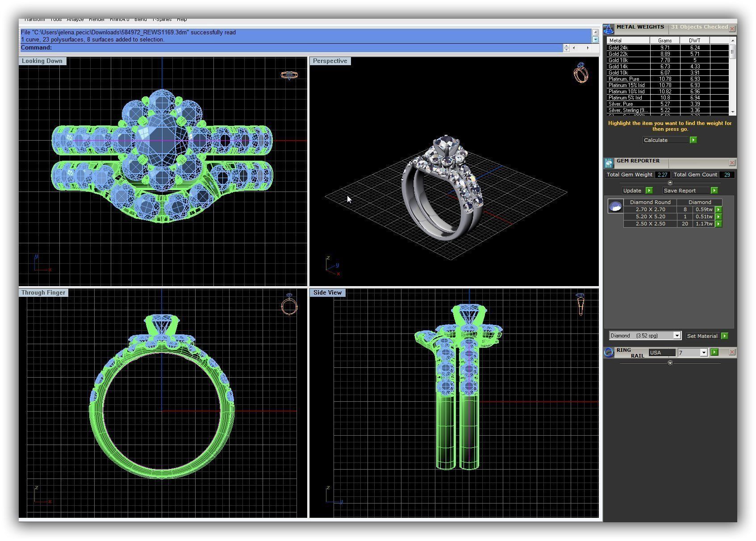Image resolution: width=756 pixels, height=541 pixels.
Task: Click green go arrow beside Calculate
Action: (693, 140)
